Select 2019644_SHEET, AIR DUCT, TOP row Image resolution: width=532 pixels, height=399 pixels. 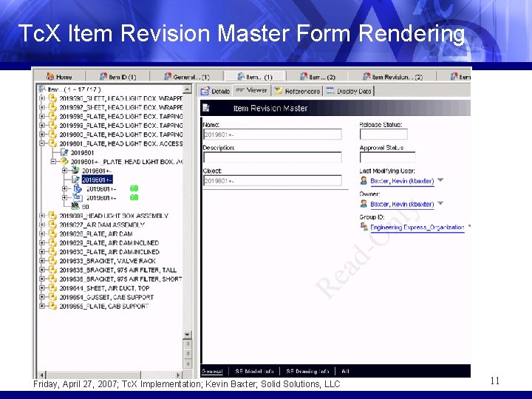pyautogui.click(x=104, y=288)
